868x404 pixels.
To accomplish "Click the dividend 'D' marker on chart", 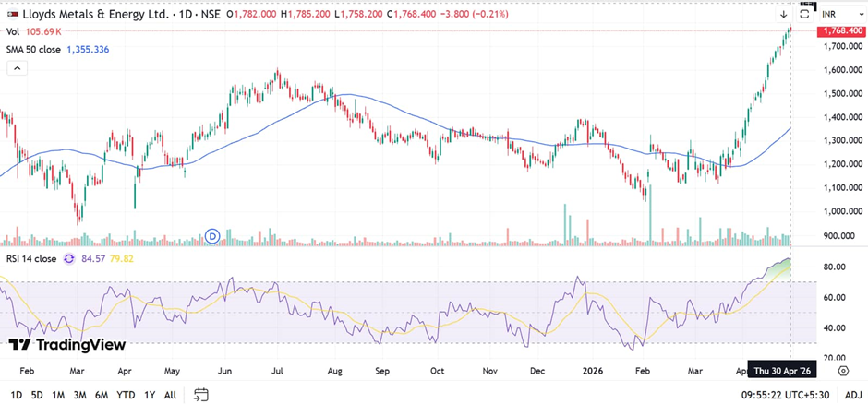I will point(213,236).
